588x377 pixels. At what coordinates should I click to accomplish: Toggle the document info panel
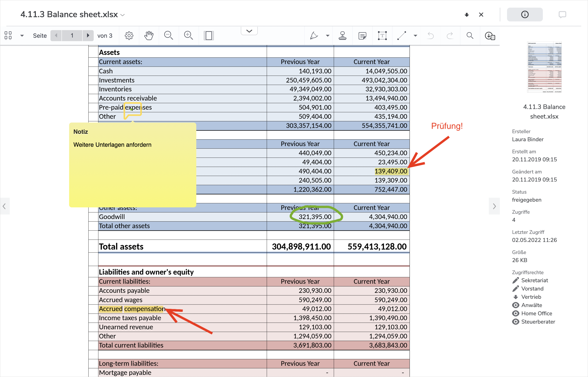coord(524,15)
